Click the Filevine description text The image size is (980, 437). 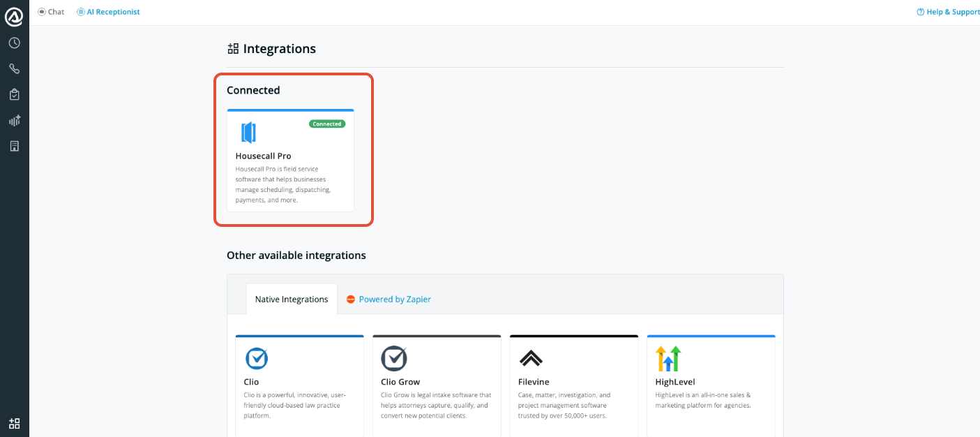pyautogui.click(x=564, y=405)
